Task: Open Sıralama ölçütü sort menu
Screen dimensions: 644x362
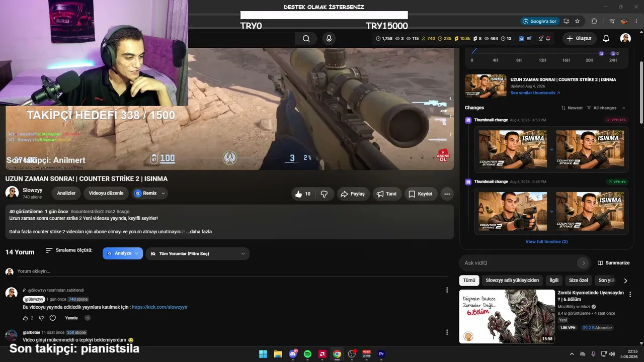Action: click(x=69, y=250)
